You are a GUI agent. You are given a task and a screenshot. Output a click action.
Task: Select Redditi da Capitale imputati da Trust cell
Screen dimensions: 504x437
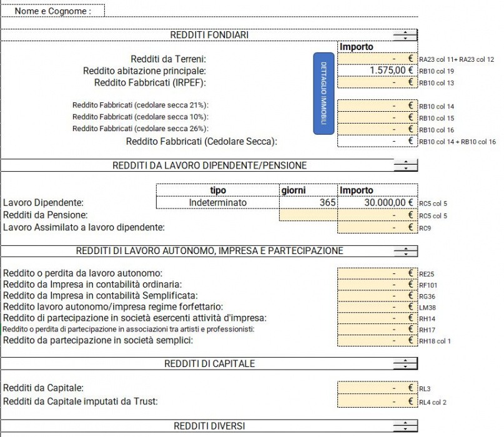tap(377, 401)
